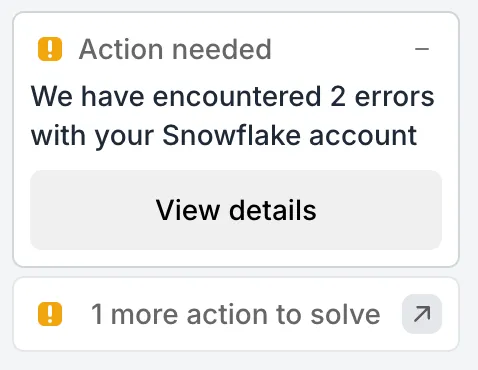
Task: Click the orange warning icon next to Action needed
Action: (50, 49)
